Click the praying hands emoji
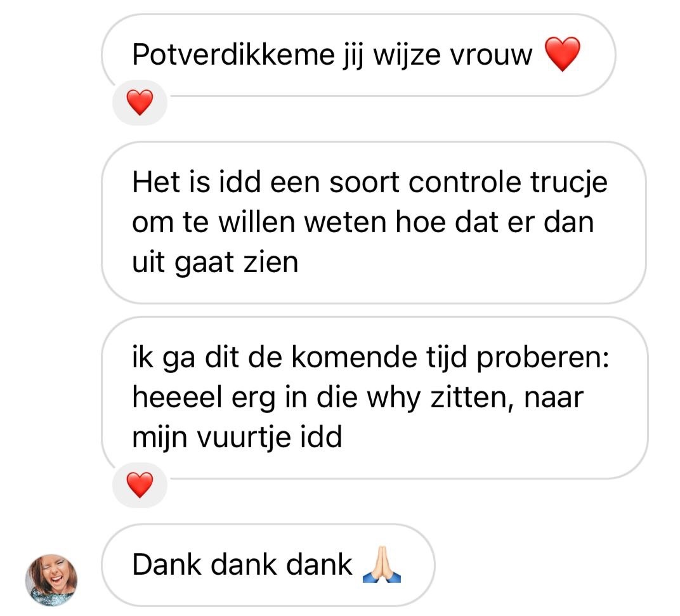680x616 pixels. 382,565
